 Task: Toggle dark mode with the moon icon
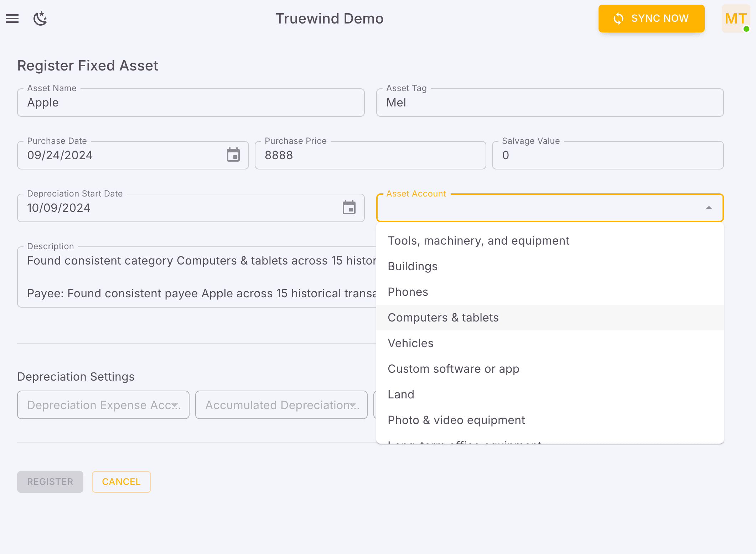click(x=40, y=19)
